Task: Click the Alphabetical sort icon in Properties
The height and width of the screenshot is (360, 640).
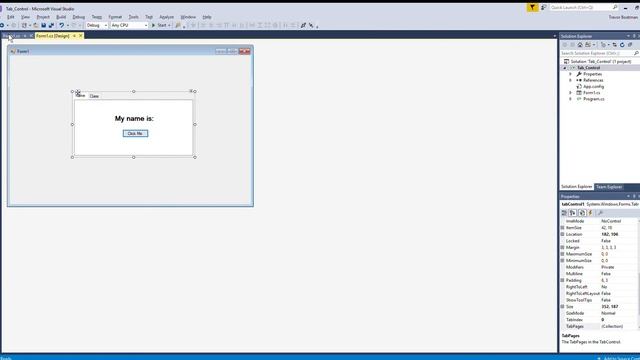Action: (573, 213)
